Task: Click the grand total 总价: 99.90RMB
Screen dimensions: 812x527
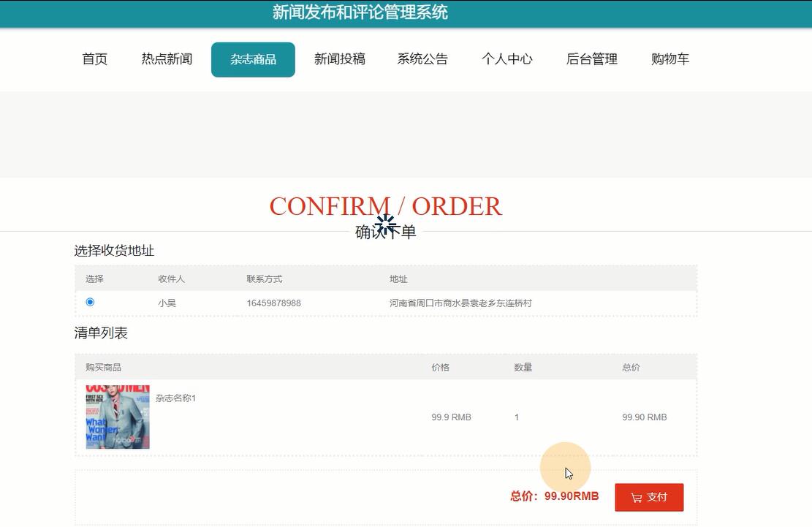Action: coord(554,496)
